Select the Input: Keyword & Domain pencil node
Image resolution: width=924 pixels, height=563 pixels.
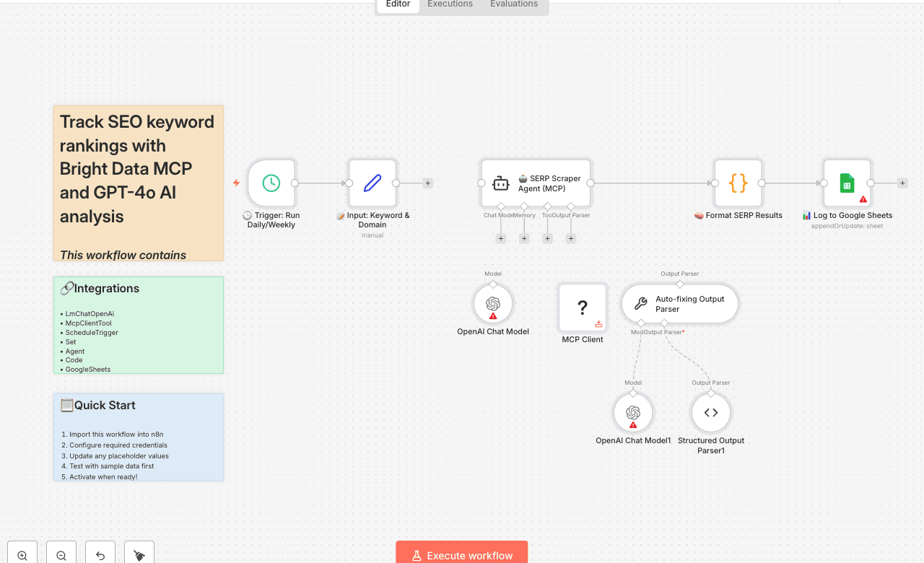click(372, 183)
